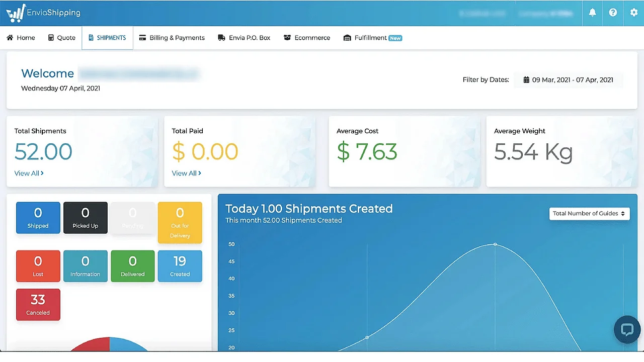Open the Fulfillment section

[x=372, y=37]
